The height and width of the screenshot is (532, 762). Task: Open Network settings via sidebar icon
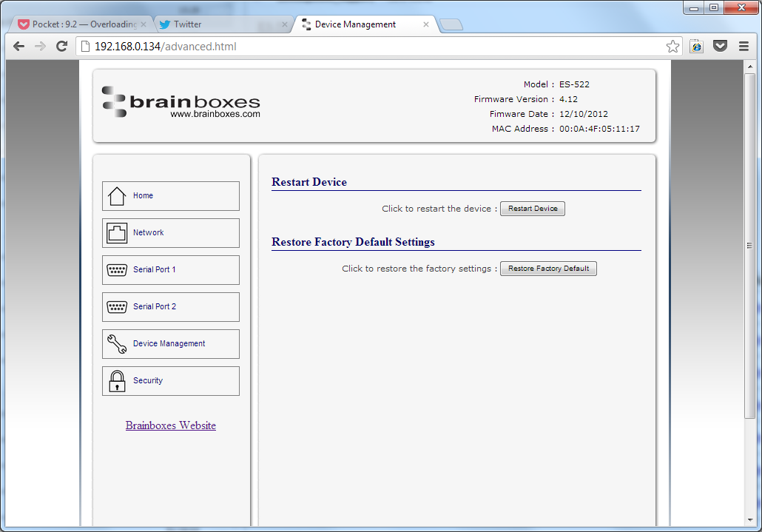[x=118, y=232]
